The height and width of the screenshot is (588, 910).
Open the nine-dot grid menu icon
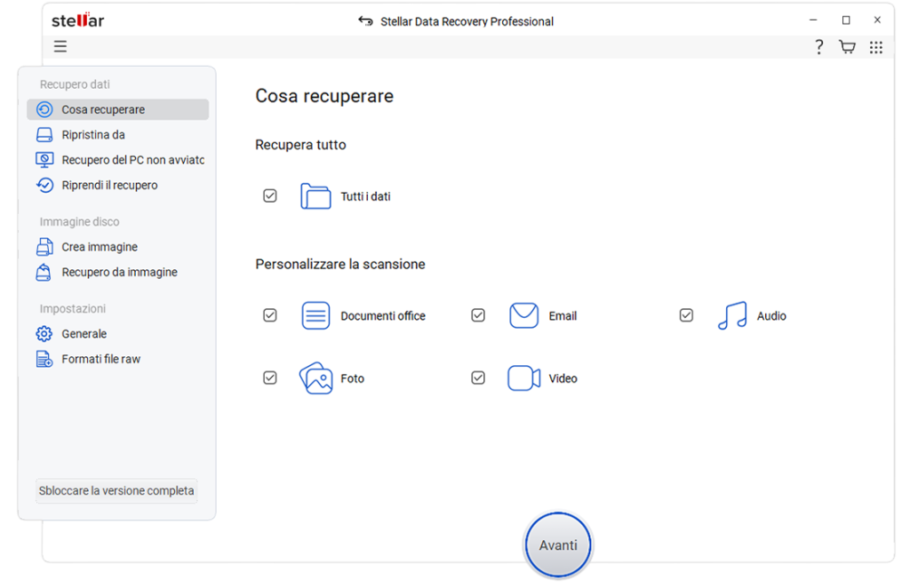tap(875, 48)
